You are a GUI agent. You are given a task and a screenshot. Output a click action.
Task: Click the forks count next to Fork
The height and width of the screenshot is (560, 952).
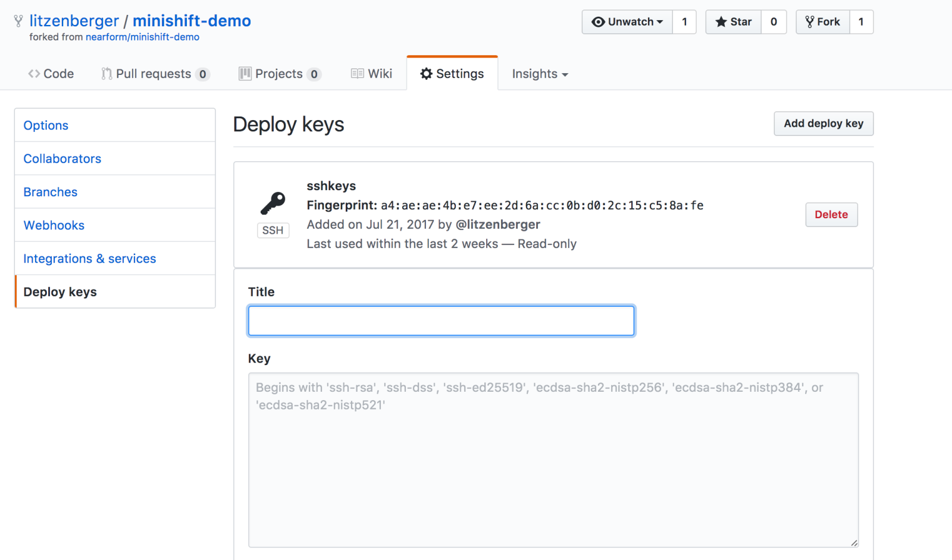(861, 22)
